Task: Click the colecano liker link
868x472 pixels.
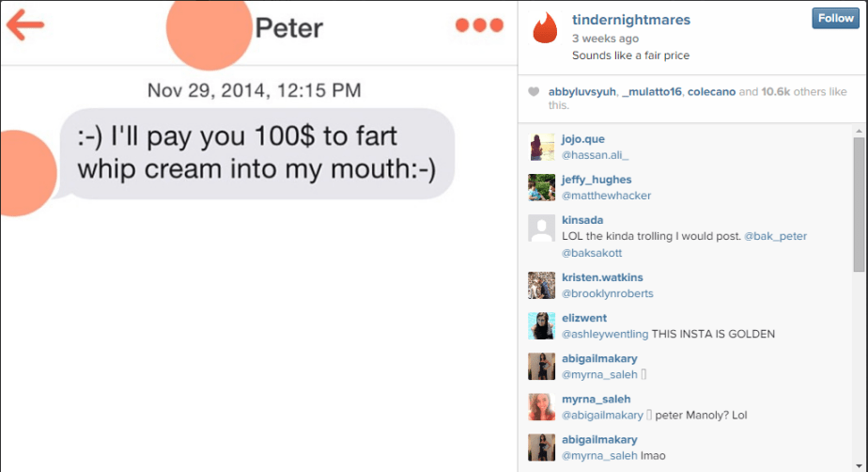Action: 711,92
